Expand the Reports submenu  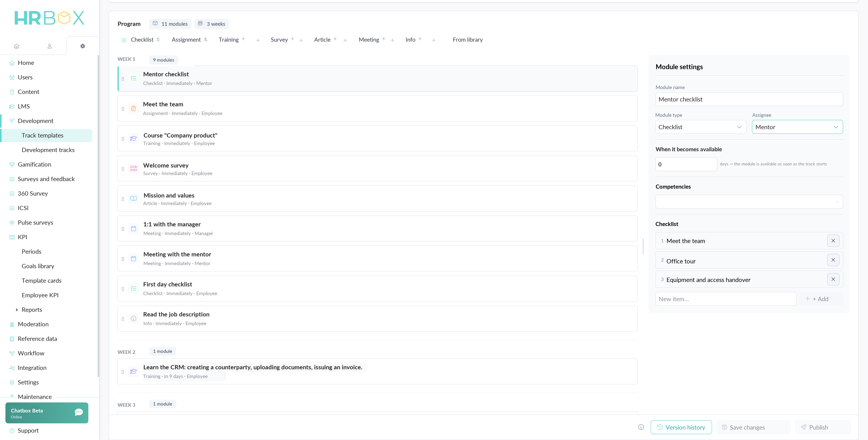(17, 310)
